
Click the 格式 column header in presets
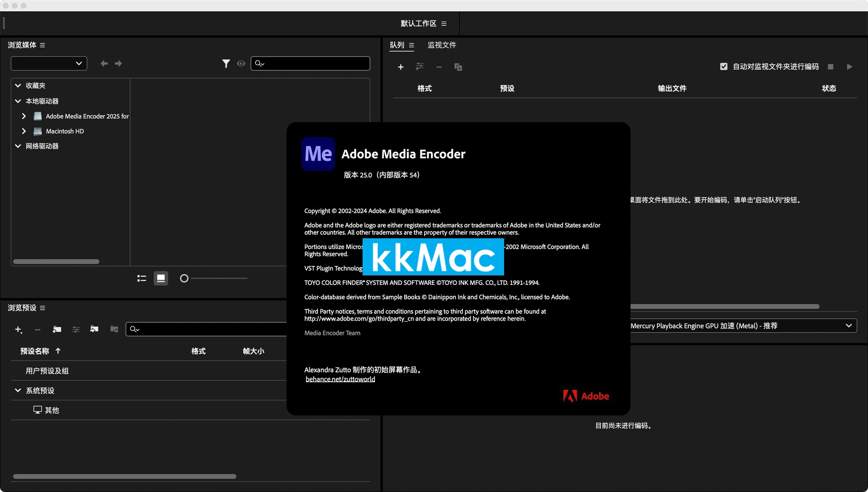198,351
